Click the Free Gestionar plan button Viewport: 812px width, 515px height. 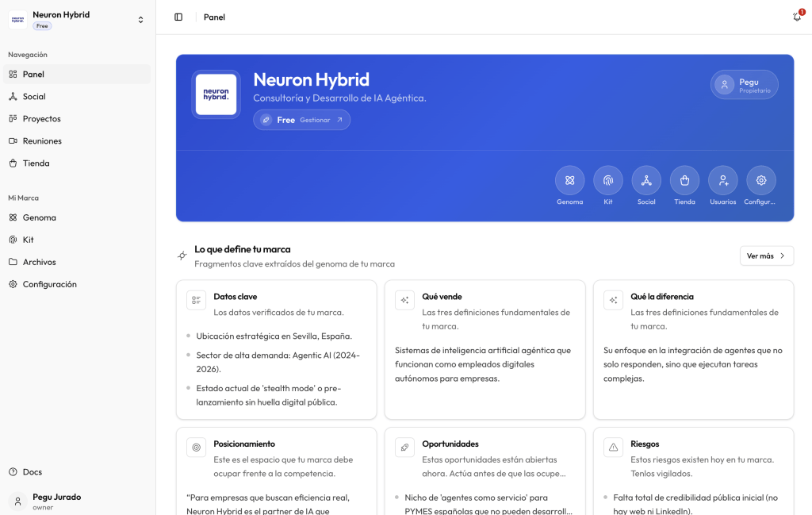[301, 120]
